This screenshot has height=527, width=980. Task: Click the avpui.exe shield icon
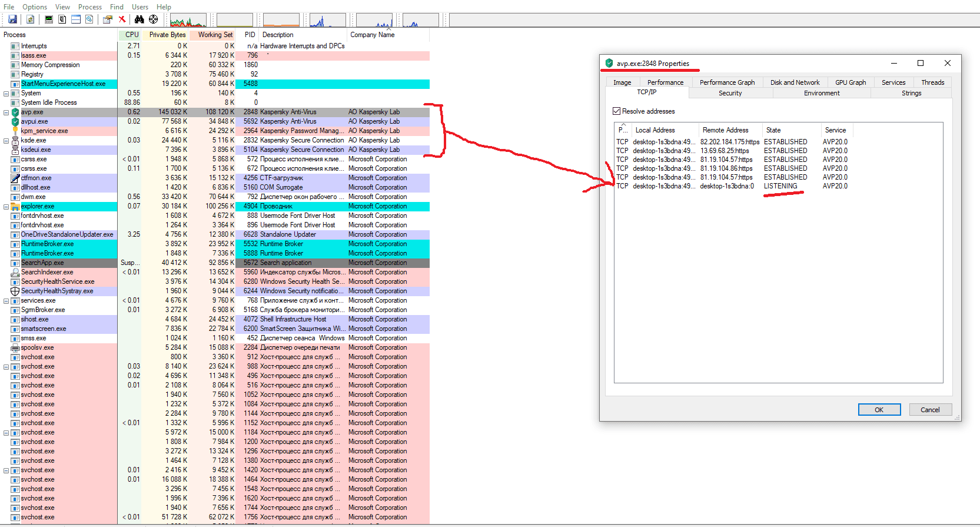(x=15, y=121)
